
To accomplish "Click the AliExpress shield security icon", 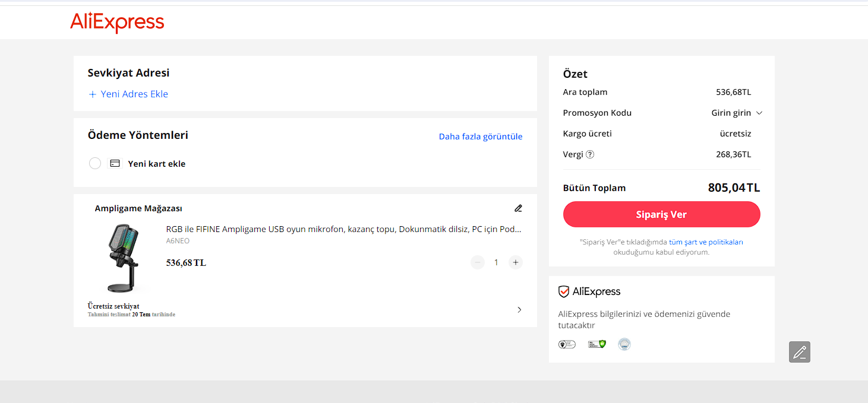I will [564, 291].
